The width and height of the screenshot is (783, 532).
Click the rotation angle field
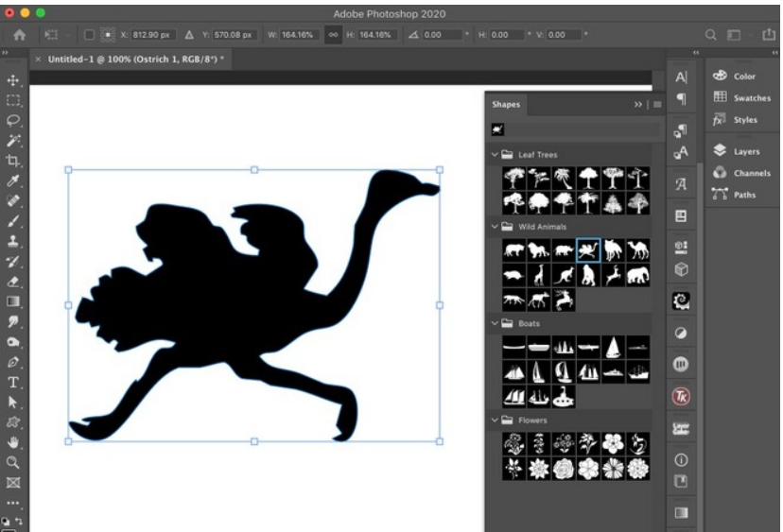(x=443, y=35)
